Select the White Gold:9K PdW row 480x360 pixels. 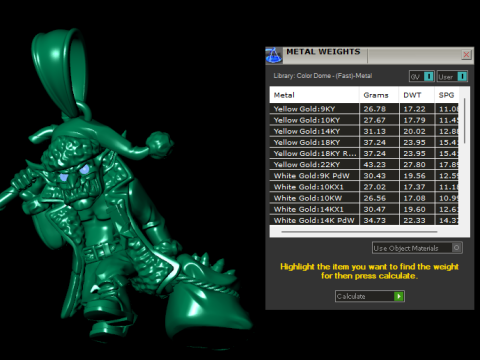[364, 176]
